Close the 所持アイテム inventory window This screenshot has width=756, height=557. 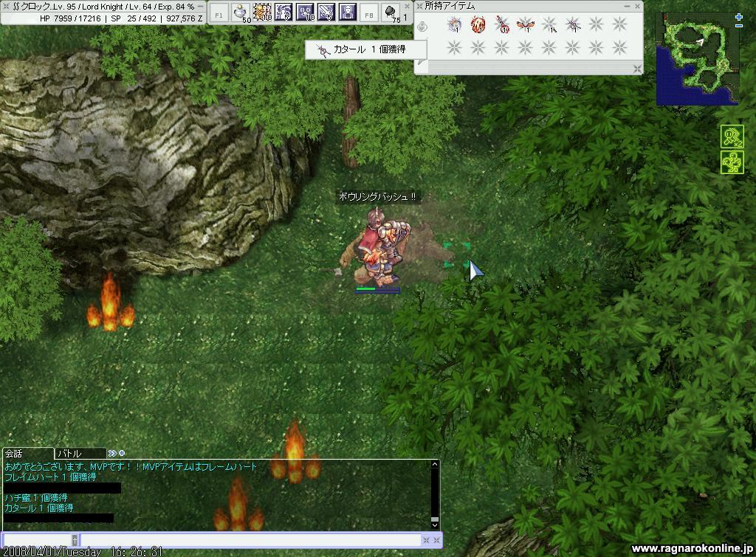(637, 6)
